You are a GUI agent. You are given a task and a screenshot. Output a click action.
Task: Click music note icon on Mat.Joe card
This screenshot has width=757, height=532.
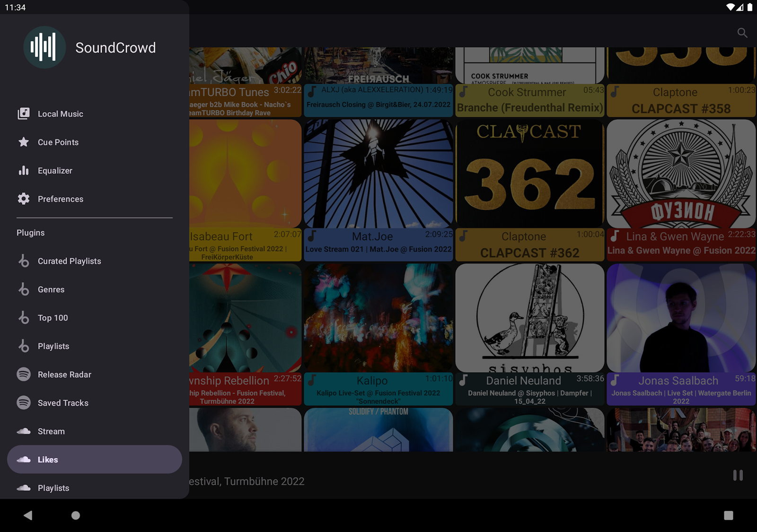pos(312,235)
